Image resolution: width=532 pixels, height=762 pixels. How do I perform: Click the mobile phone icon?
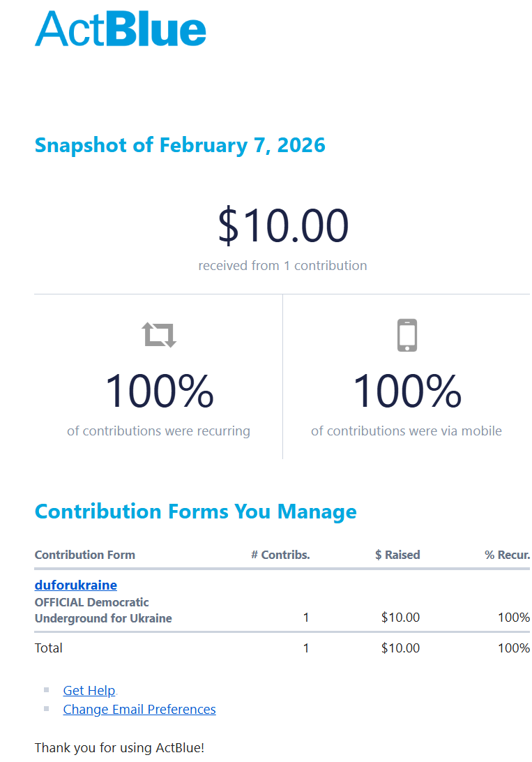[407, 335]
